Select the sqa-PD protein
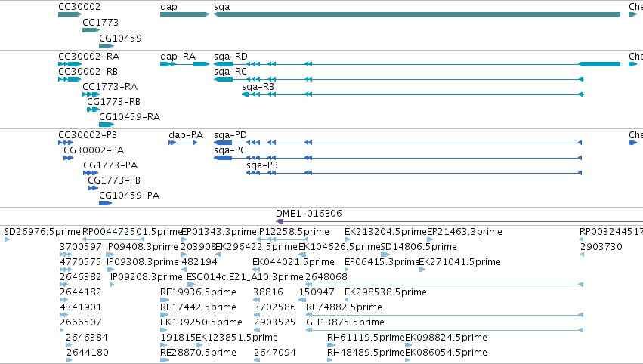This screenshot has width=643, height=364. click(397, 143)
